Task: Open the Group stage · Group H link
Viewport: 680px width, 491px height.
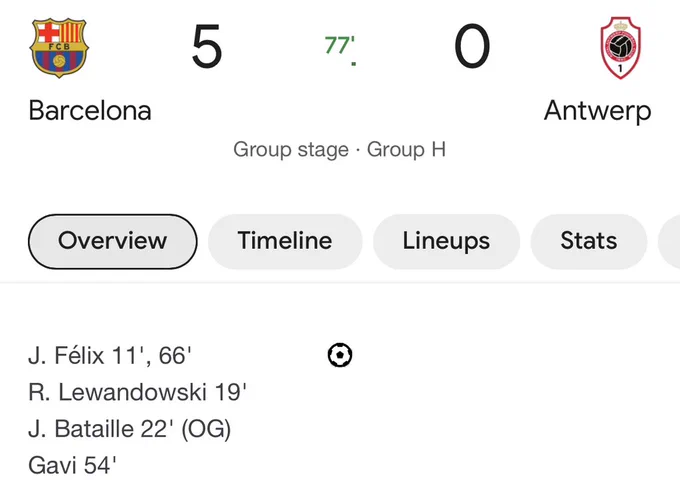Action: coord(340,150)
